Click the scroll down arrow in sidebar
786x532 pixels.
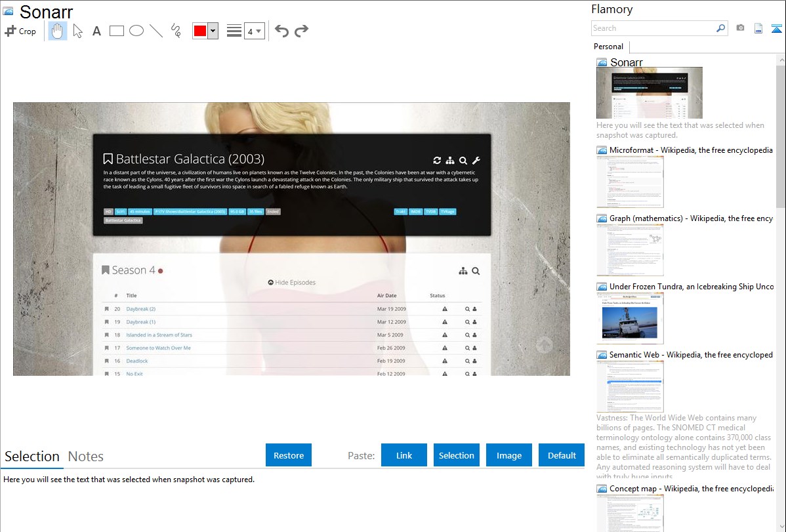point(781,527)
